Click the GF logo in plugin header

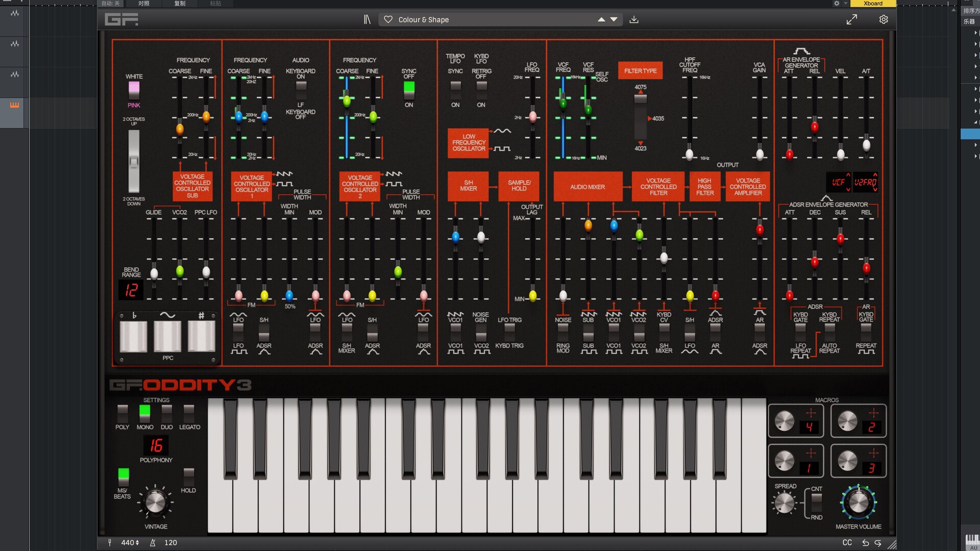tap(121, 19)
